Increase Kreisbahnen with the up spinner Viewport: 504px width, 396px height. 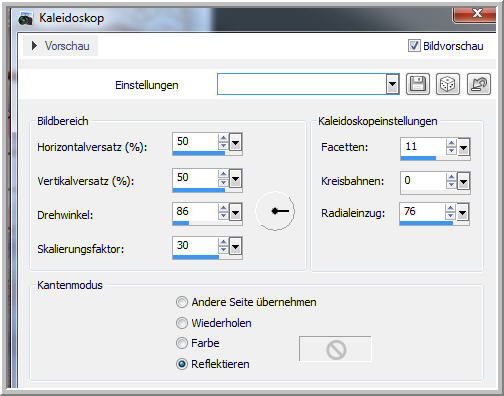click(451, 177)
